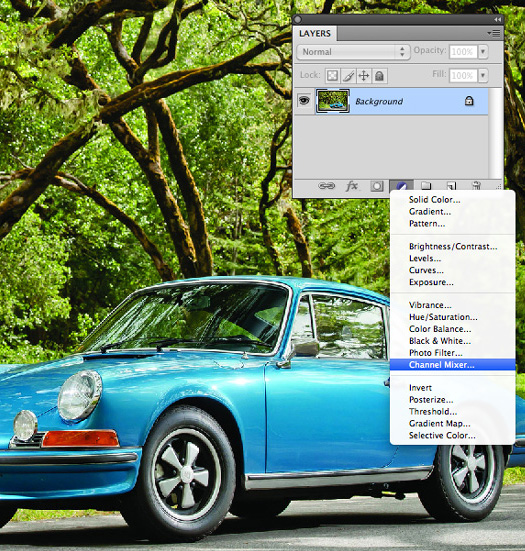Collapse the panel using double-arrow button
Viewport: 525px width, 551px height.
coord(497,20)
